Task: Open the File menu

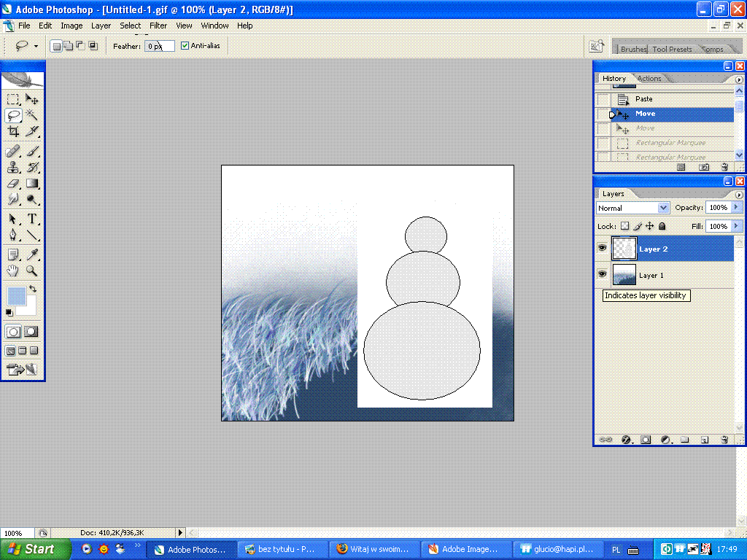Action: coord(24,26)
